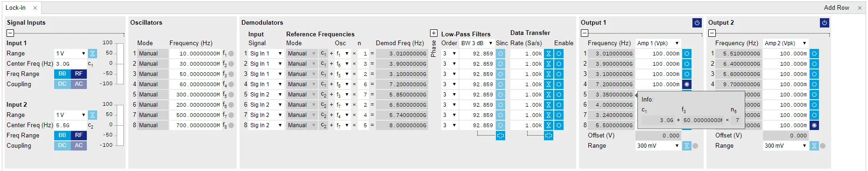Image resolution: width=868 pixels, height=171 pixels.
Task: Toggle Input 2 range auto-adjust hourglass icon
Action: pos(92,115)
